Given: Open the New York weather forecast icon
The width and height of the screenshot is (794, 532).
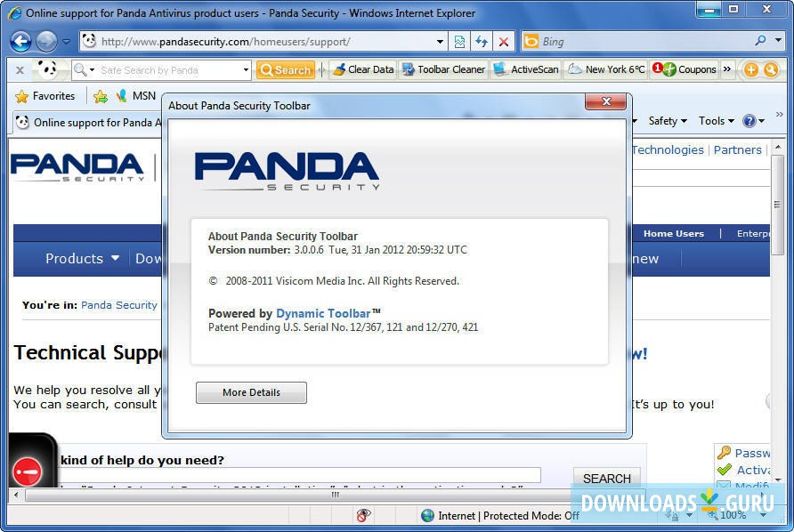Looking at the screenshot, I should (x=606, y=69).
